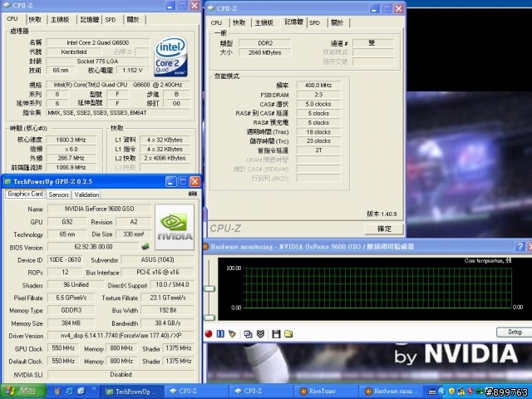Click the Driver Version field in GPU-Z
Screen dimensions: 532x399
point(121,336)
